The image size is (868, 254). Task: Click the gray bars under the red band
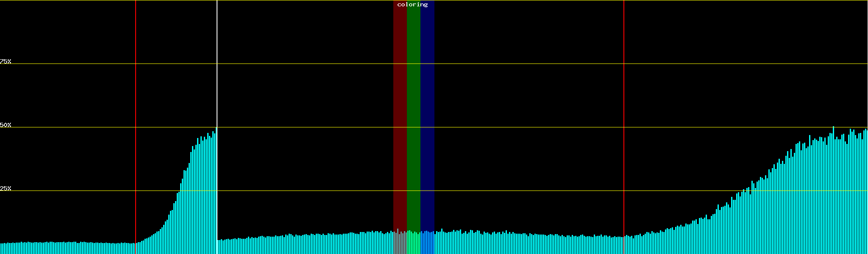point(400,243)
